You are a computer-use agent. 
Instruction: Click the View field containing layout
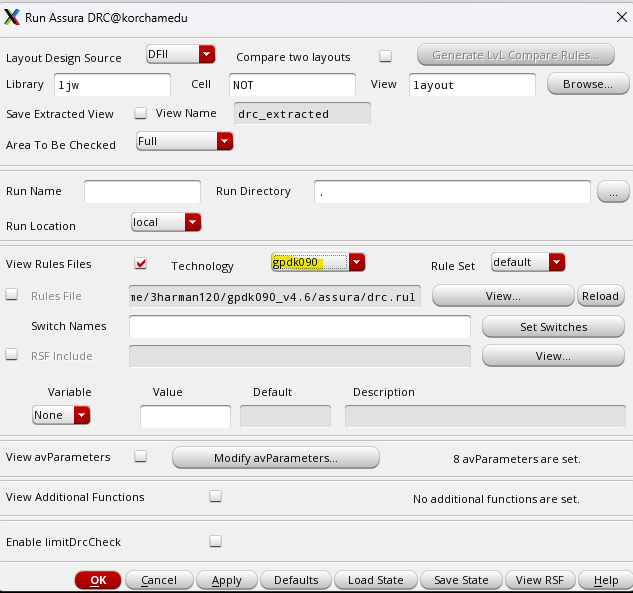click(472, 85)
